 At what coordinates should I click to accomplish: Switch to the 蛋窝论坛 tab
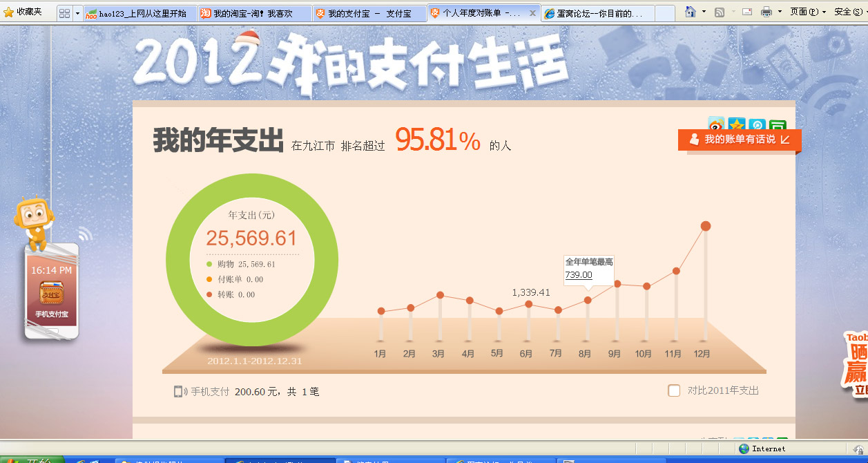click(596, 14)
